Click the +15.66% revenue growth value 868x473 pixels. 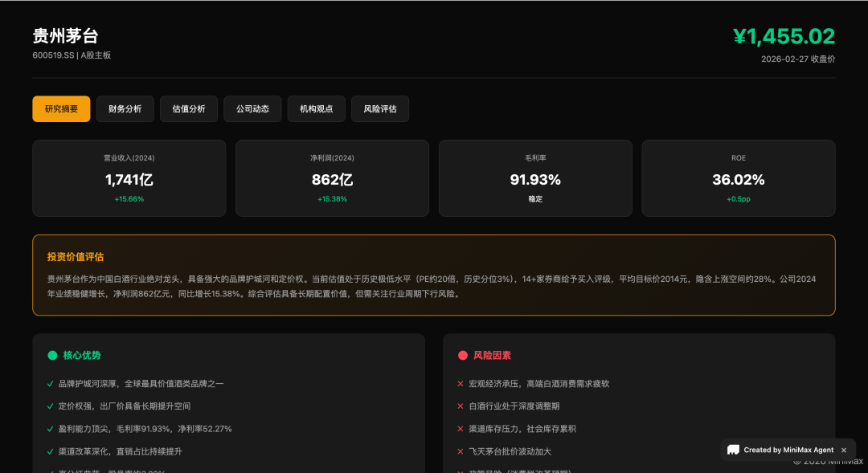(129, 199)
